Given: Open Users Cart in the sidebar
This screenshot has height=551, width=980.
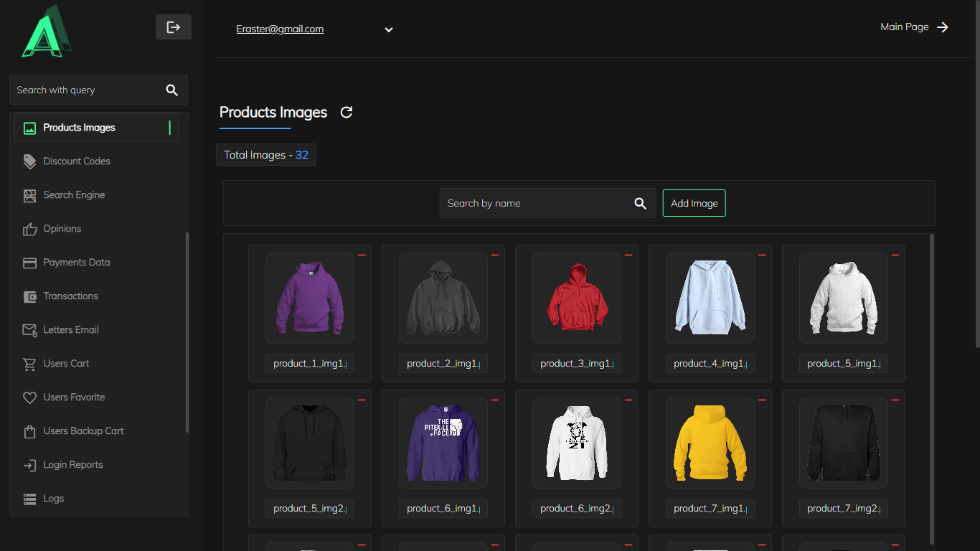Looking at the screenshot, I should tap(66, 364).
